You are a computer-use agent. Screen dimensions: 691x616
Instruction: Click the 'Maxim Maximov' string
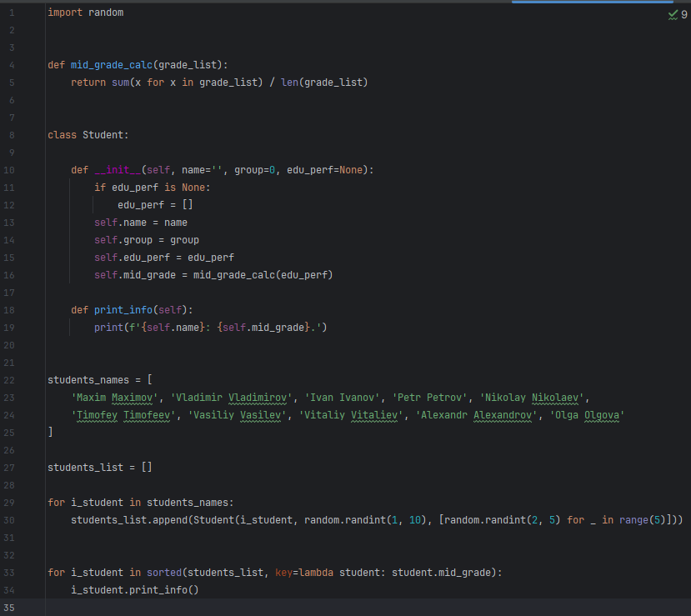(x=114, y=398)
